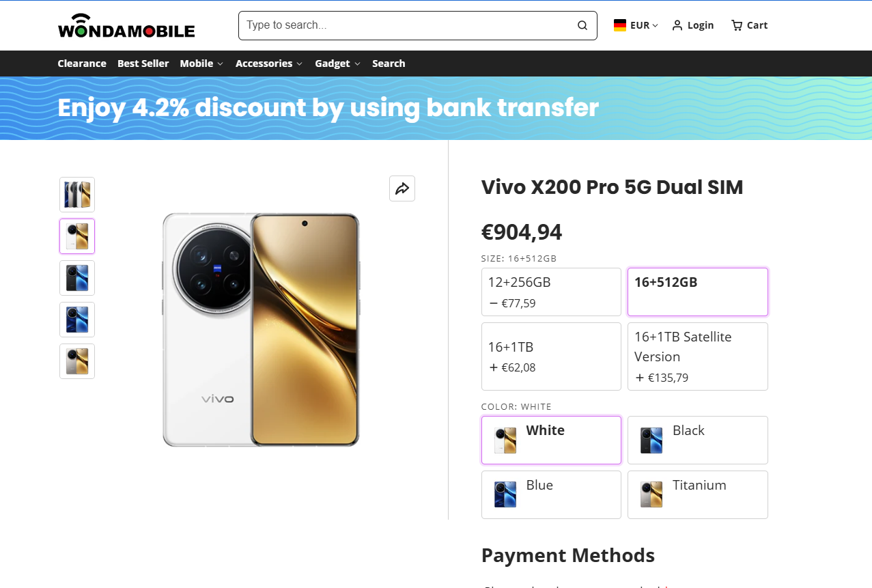Viewport: 872px width, 588px height.
Task: Click the Search nav link
Action: click(x=389, y=64)
